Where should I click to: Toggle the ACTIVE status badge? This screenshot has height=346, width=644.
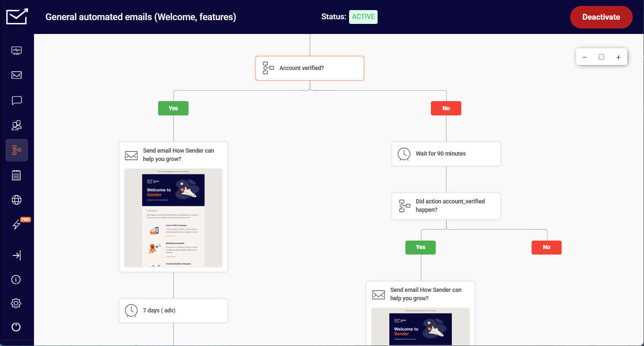pos(363,17)
